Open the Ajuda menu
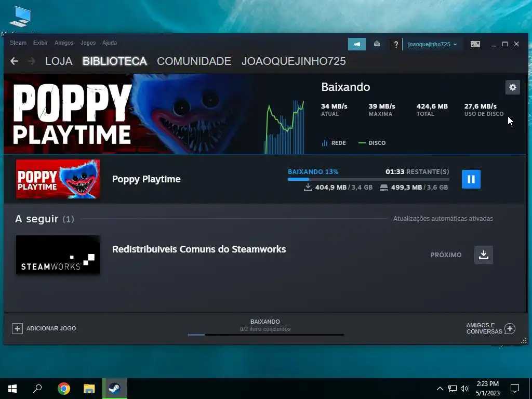 click(110, 43)
